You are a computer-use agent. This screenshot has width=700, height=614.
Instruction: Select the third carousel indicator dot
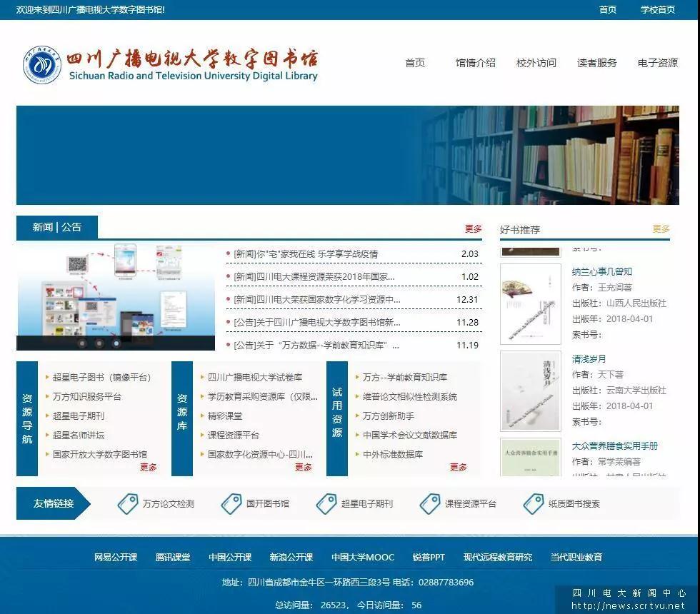click(116, 343)
